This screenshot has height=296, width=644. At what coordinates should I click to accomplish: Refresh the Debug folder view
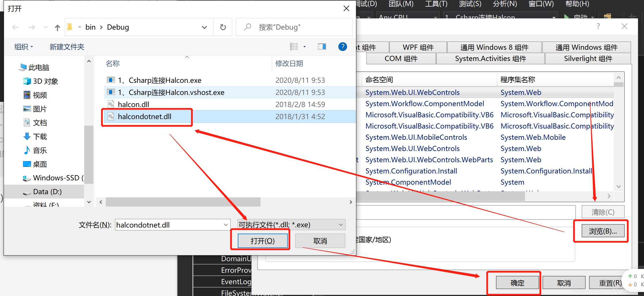coord(223,27)
